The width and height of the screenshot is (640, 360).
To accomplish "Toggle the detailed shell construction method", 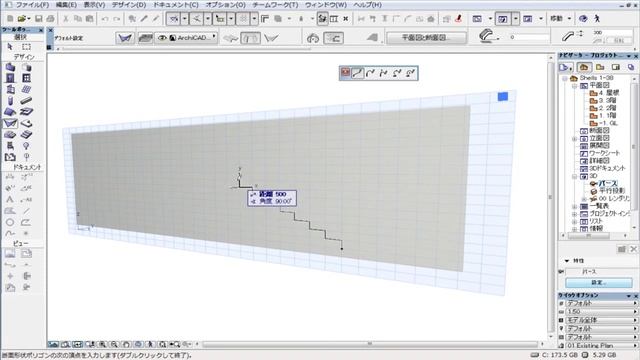I will [x=333, y=38].
